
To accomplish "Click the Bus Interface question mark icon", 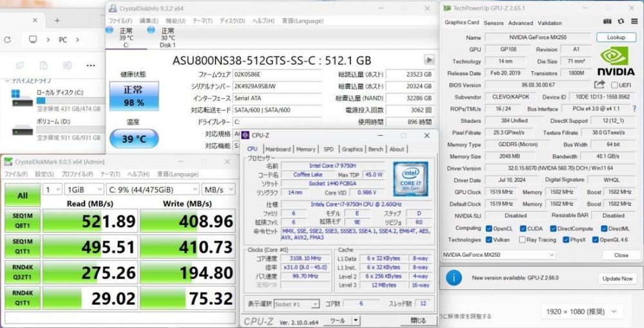I will 635,108.
